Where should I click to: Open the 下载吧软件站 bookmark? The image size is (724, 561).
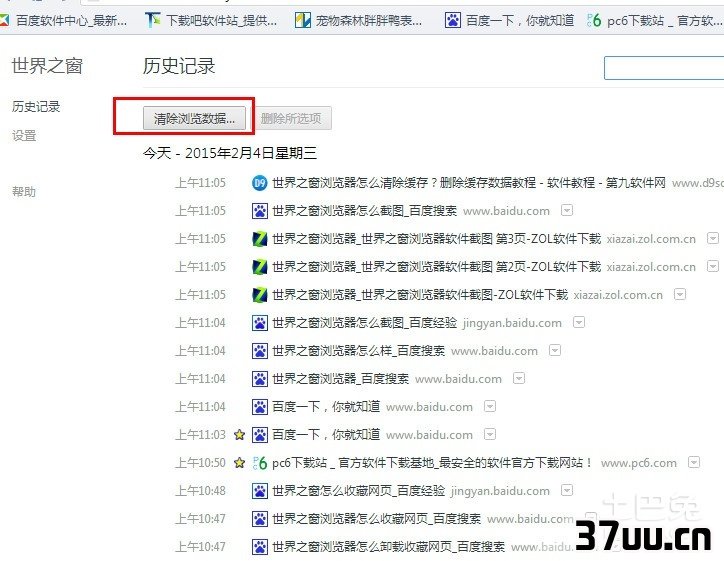click(x=211, y=20)
